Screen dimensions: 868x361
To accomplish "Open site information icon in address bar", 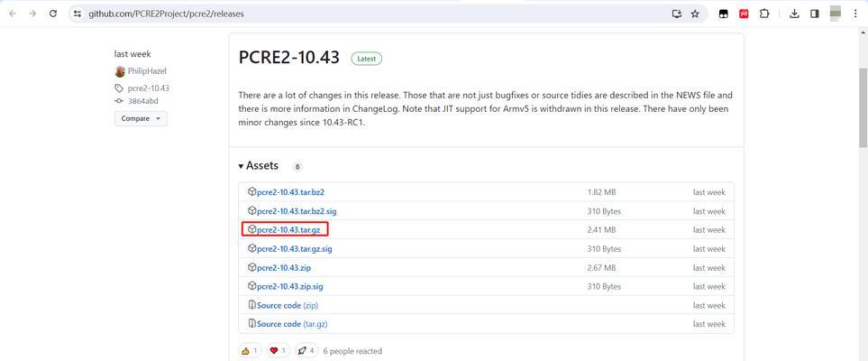I will (x=78, y=14).
